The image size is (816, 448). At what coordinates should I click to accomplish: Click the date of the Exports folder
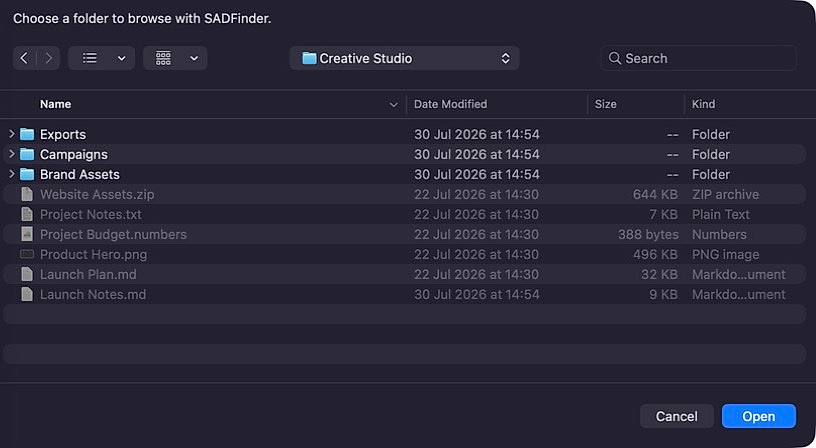pyautogui.click(x=477, y=134)
